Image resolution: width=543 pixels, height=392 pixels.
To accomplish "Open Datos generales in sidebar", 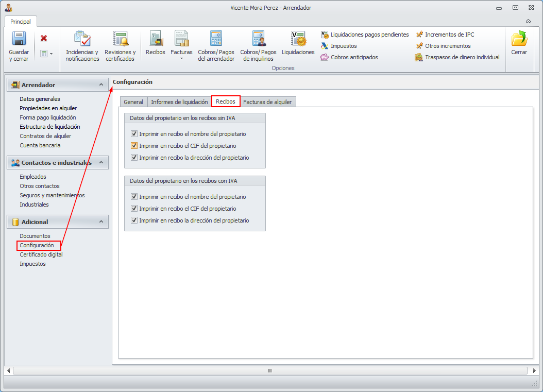I will (x=40, y=99).
